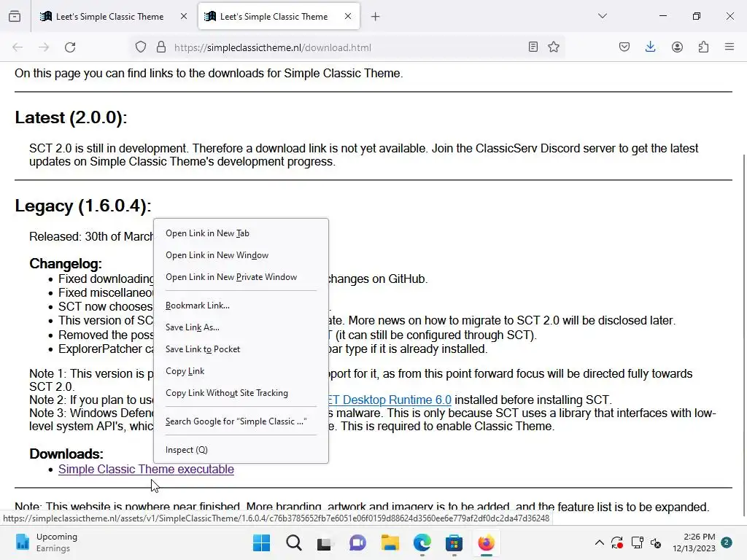Open Microsoft Store from taskbar

(x=454, y=542)
